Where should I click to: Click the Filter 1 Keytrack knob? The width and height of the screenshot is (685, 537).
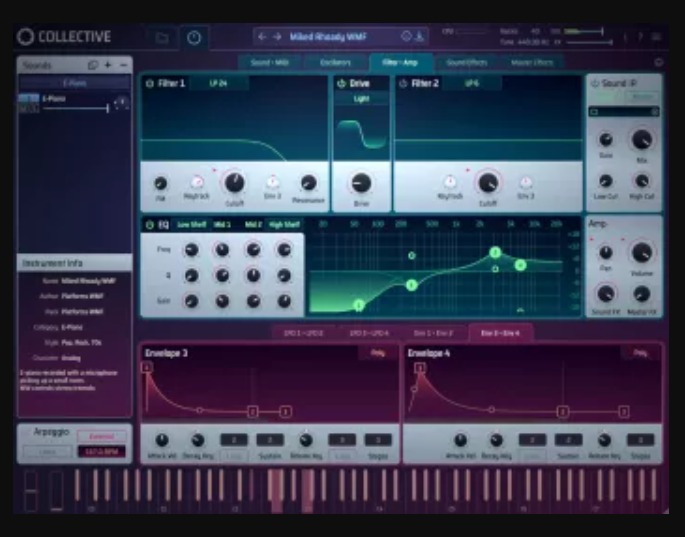(197, 182)
